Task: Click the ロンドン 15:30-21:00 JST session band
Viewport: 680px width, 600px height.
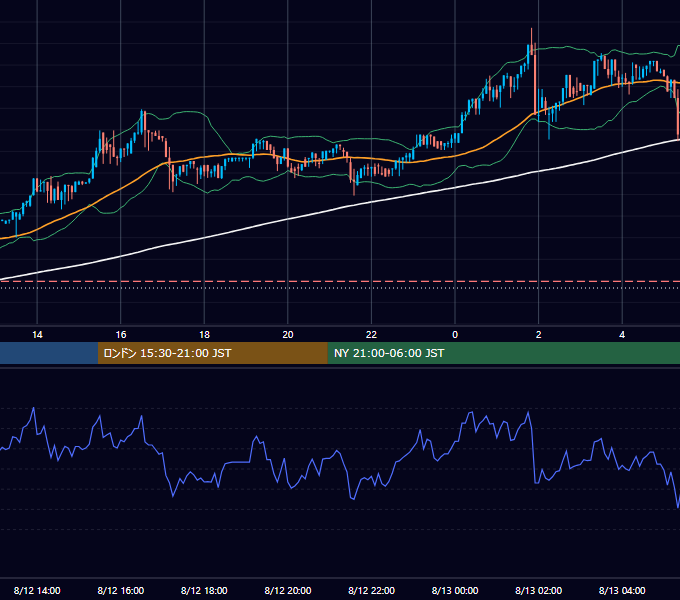Action: [x=212, y=353]
